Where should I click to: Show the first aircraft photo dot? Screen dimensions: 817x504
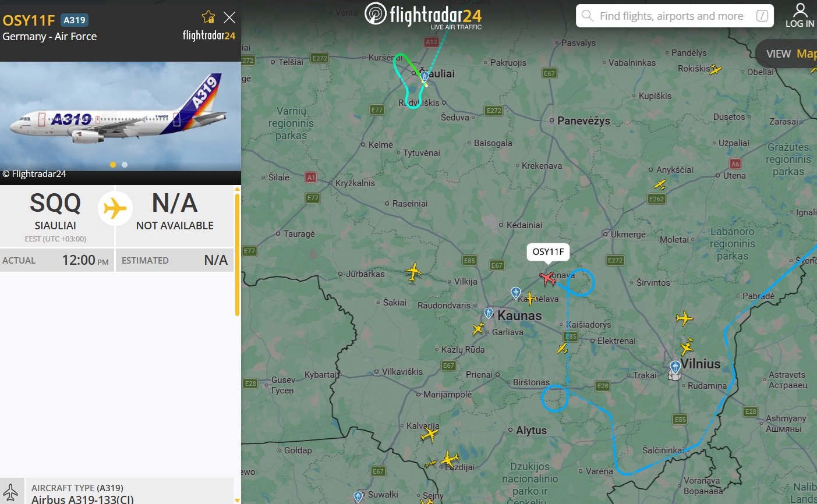click(113, 165)
